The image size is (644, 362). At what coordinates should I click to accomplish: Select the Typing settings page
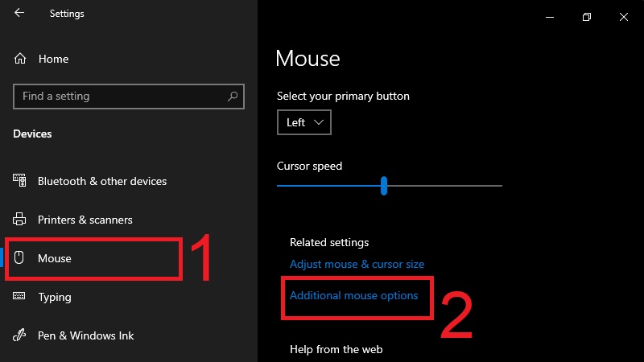55,297
